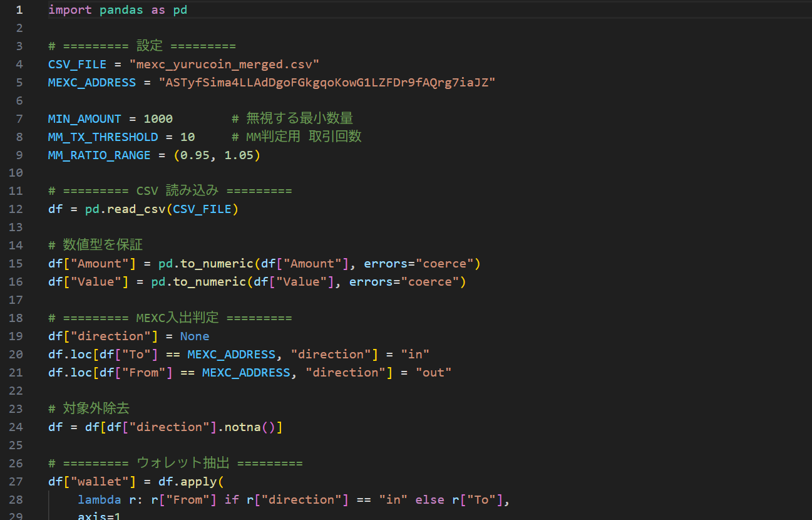Screen dimensions: 812x520
Task: Click the 0.95 value in MM_RATIO_RANGE
Action: coord(195,155)
